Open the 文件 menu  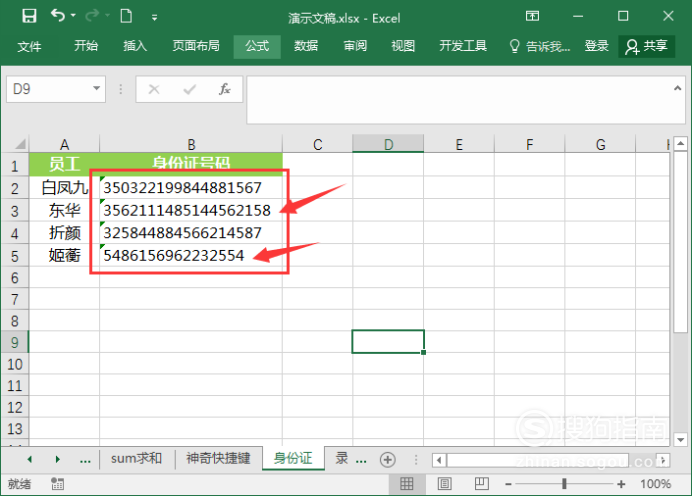29,46
